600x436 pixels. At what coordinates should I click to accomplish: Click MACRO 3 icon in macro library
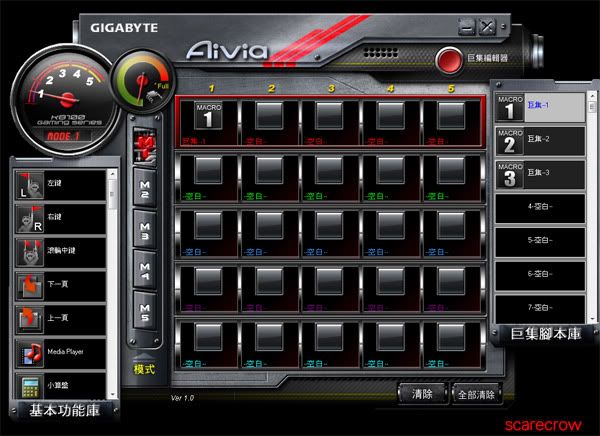pos(509,175)
